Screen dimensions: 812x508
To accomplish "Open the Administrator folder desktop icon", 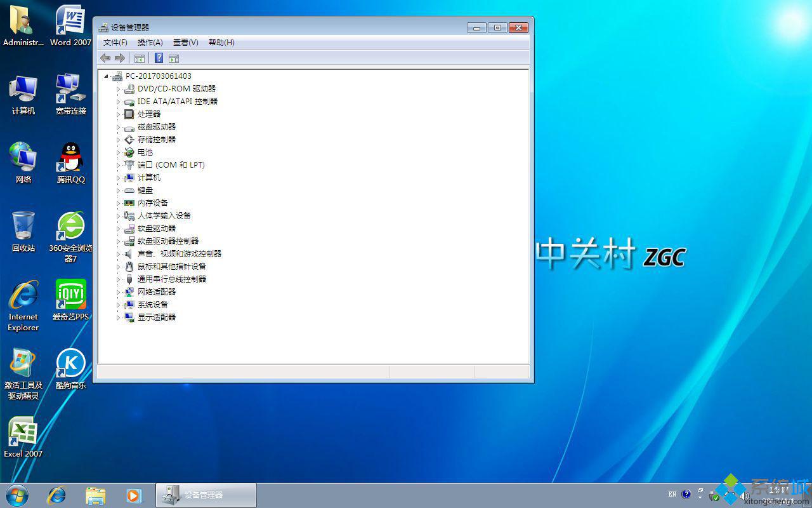I will click(23, 25).
